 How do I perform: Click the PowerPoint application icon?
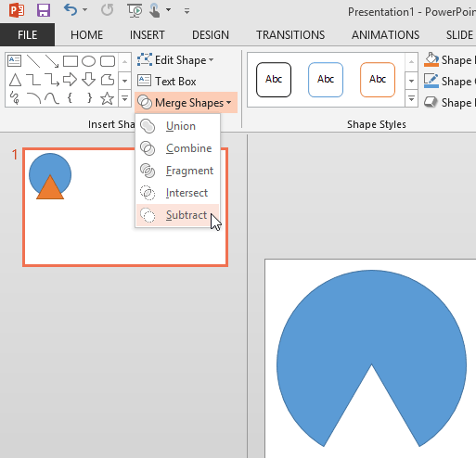[17, 10]
